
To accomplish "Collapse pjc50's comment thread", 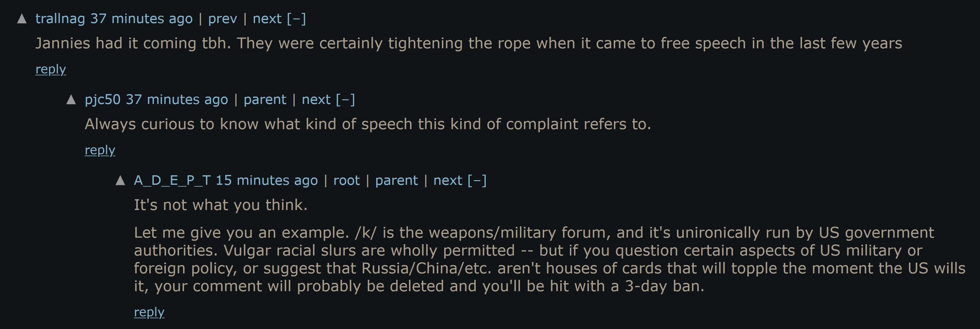I will click(346, 100).
